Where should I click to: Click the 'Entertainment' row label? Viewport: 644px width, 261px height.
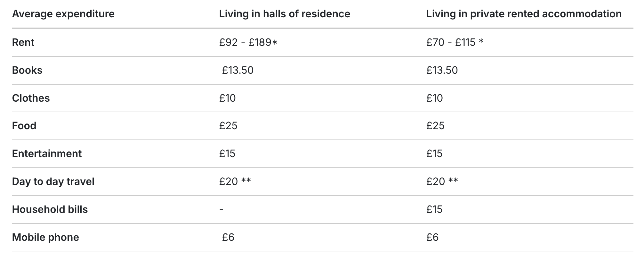point(47,154)
